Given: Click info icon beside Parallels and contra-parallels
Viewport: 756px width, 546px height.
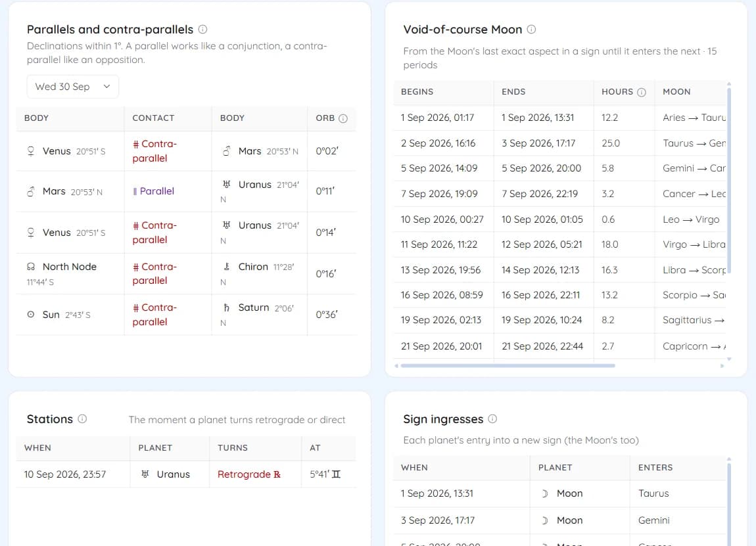Looking at the screenshot, I should pos(203,30).
